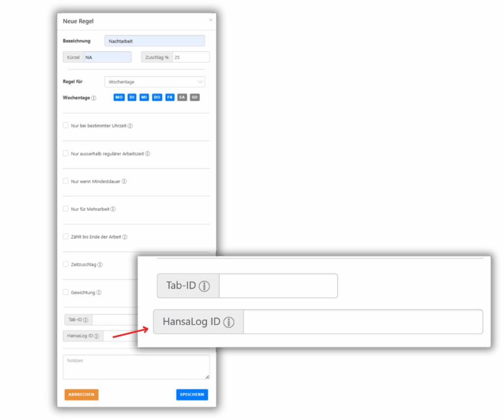This screenshot has height=420, width=504.
Task: Toggle the SA weekday button
Action: 182,97
